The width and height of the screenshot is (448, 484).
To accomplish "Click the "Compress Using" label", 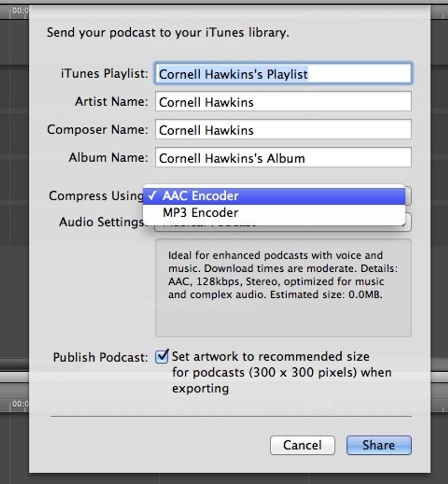I will click(96, 196).
